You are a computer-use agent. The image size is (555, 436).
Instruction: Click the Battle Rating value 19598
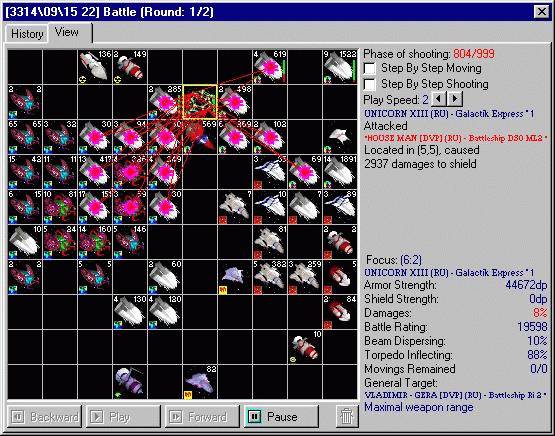(x=532, y=327)
